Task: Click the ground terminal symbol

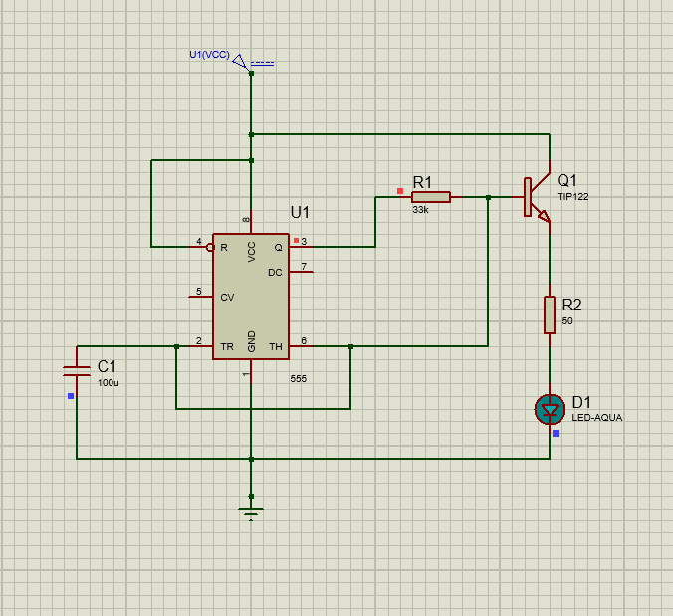Action: (251, 513)
